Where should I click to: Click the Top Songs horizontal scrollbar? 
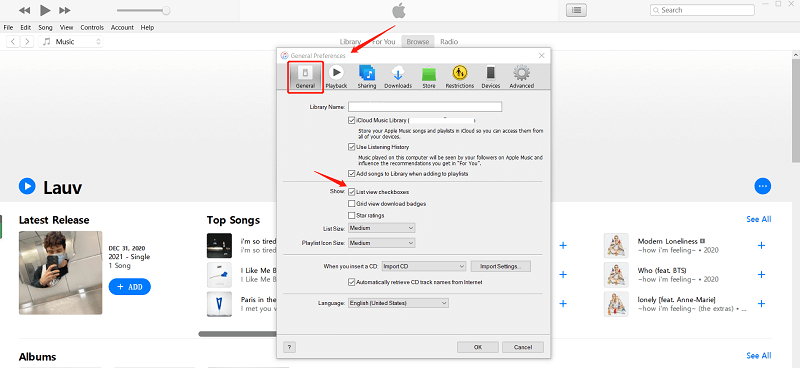tap(238, 334)
